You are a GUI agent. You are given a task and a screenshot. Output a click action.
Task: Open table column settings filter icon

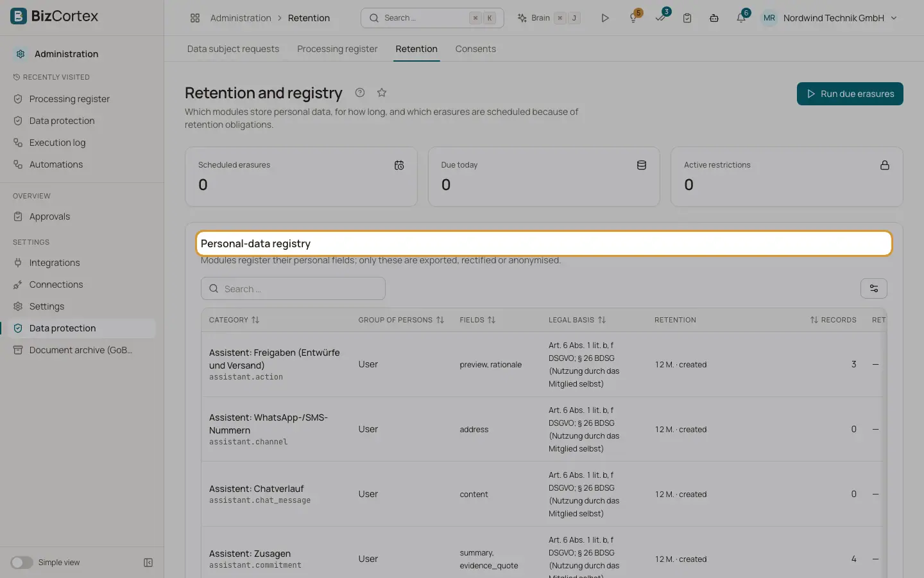coord(874,288)
